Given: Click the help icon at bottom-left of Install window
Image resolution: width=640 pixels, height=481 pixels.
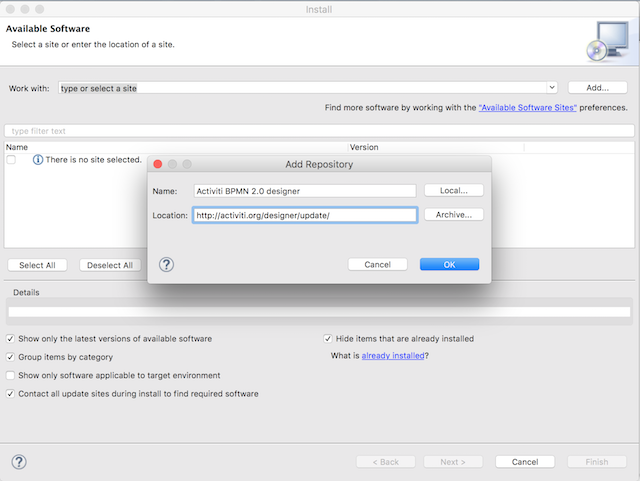Looking at the screenshot, I should [18, 461].
